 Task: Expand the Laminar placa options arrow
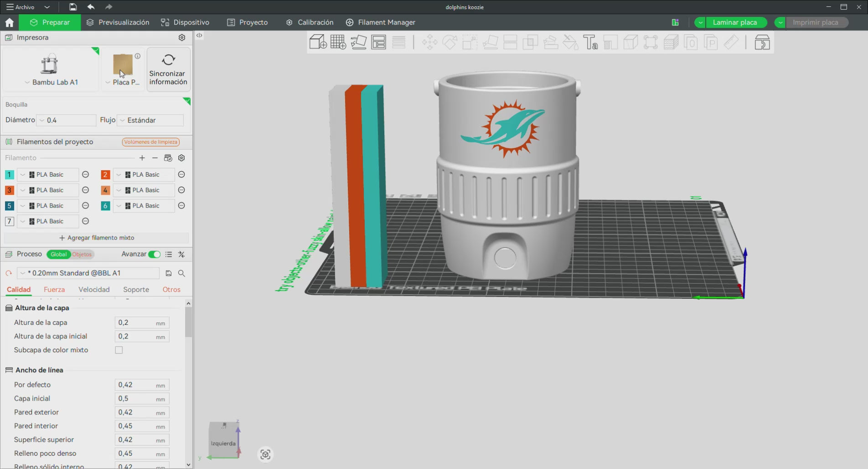point(700,22)
